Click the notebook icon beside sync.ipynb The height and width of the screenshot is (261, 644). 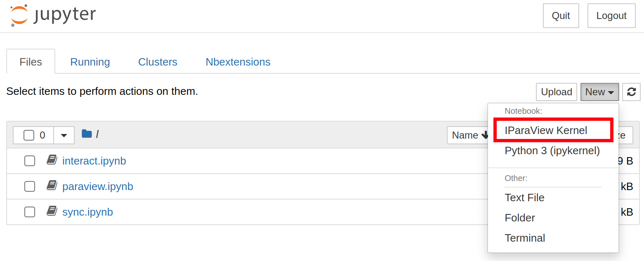coord(52,212)
